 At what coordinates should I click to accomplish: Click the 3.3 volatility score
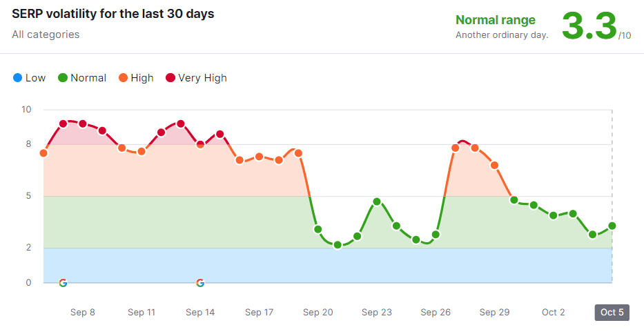point(588,26)
